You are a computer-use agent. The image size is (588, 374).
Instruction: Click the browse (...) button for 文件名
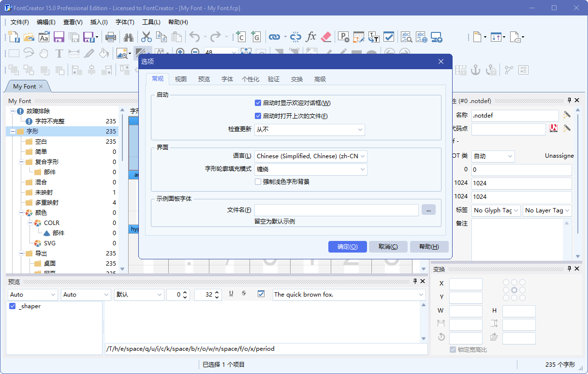click(x=428, y=209)
